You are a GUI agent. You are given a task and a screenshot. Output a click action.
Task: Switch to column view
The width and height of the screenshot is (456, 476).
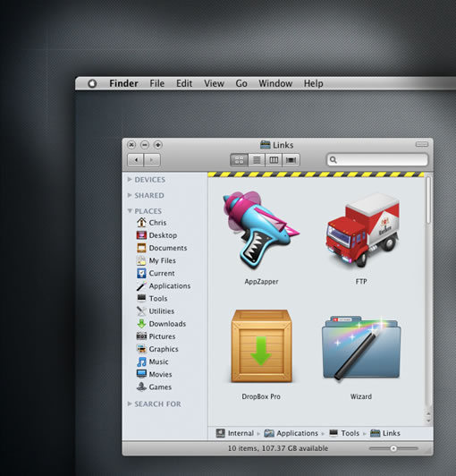tap(274, 160)
